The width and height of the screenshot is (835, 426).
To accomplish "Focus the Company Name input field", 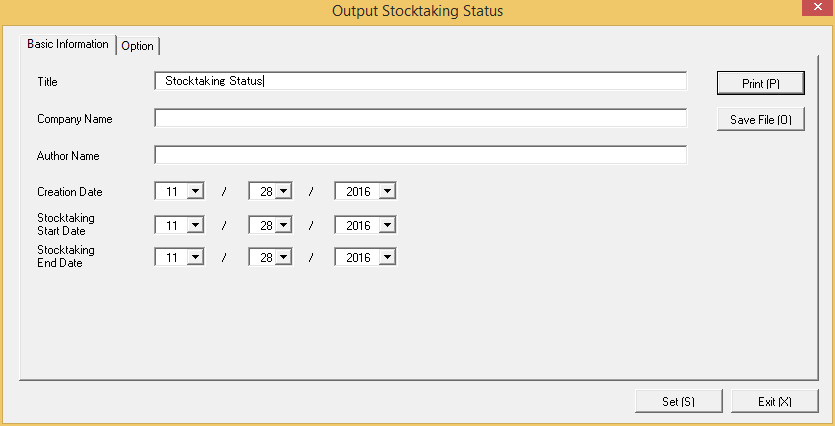I will [420, 118].
